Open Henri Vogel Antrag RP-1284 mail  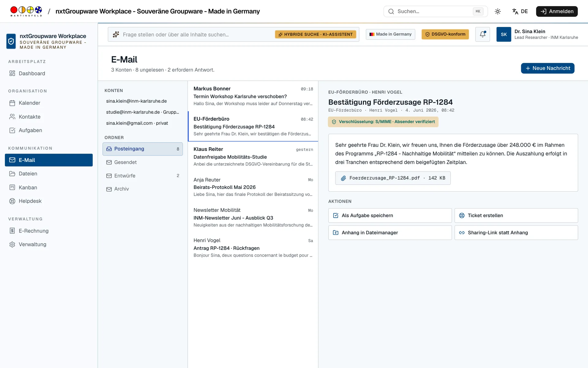coord(253,247)
